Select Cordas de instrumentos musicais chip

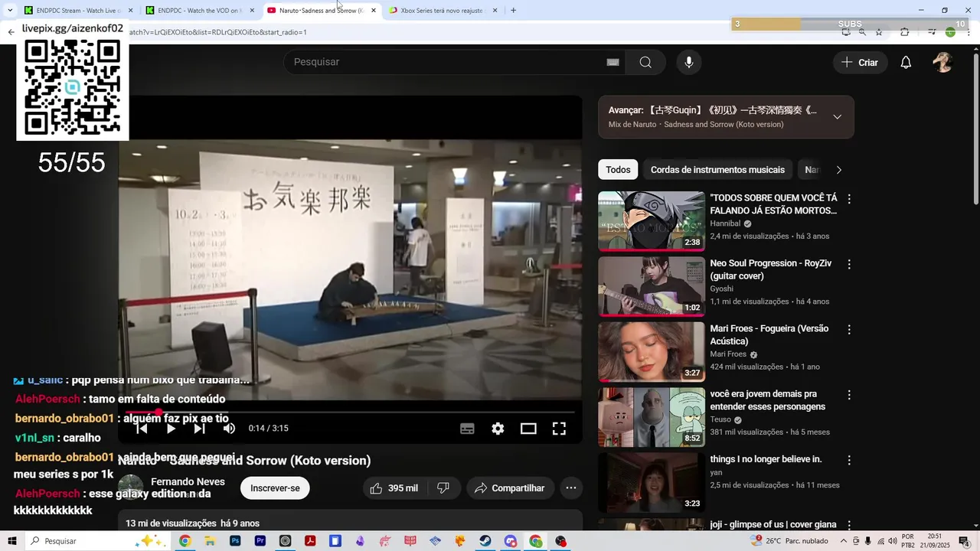click(717, 170)
